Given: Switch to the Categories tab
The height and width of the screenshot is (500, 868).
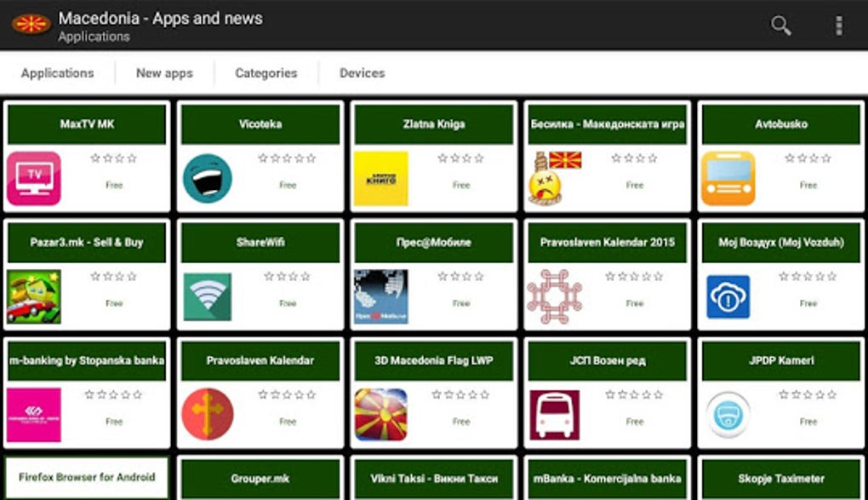Looking at the screenshot, I should coord(266,73).
